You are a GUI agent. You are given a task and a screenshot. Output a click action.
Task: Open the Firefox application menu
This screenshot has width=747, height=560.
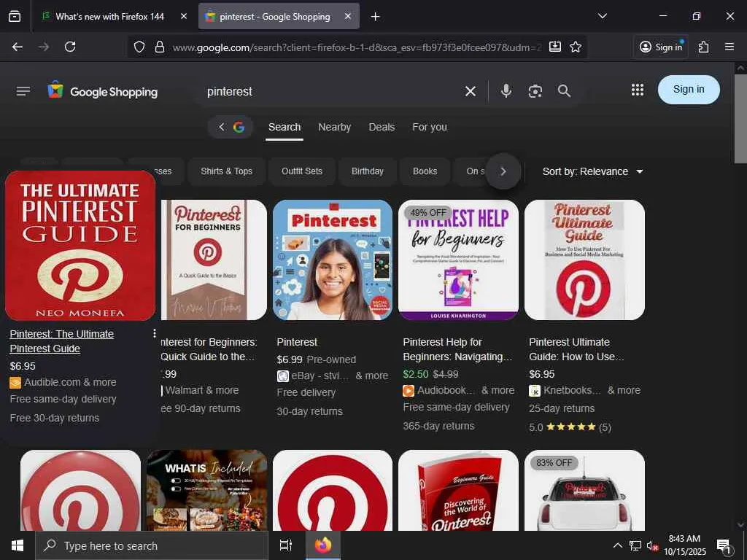(x=729, y=47)
